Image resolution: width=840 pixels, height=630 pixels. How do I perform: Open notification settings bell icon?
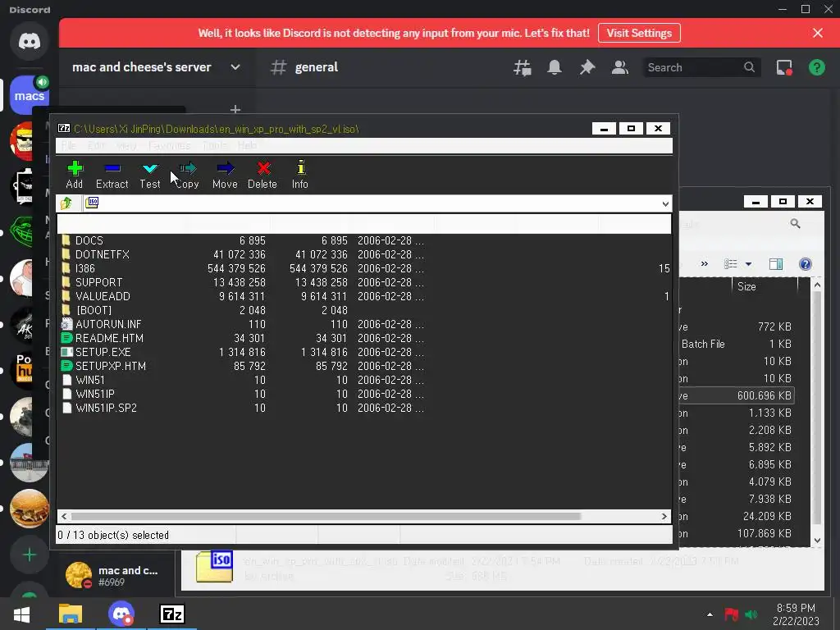pos(555,67)
